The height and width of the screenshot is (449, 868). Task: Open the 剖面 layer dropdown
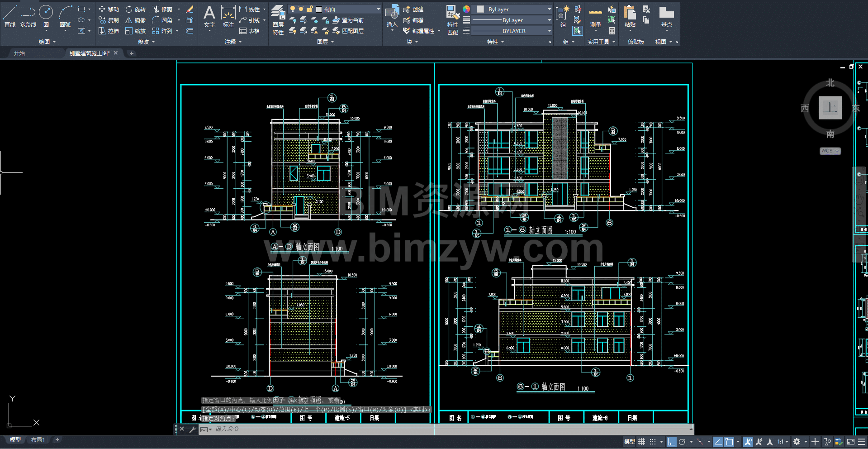[378, 9]
